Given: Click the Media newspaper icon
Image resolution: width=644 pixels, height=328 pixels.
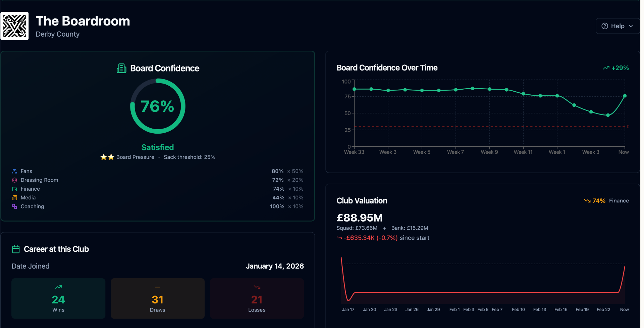Looking at the screenshot, I should coord(14,198).
